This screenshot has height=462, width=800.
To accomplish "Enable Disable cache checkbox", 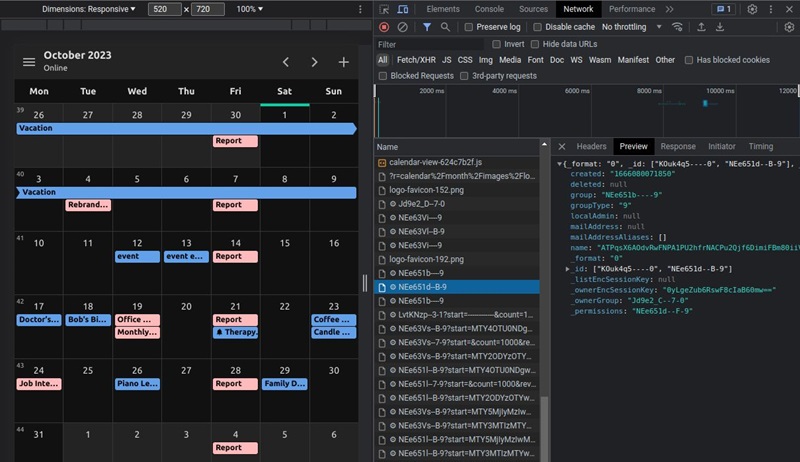I will click(537, 27).
